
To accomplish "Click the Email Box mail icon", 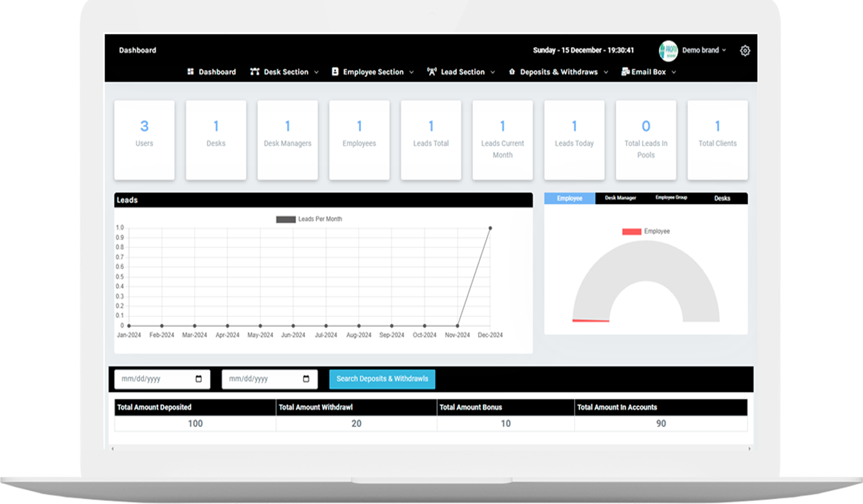I will pos(625,72).
